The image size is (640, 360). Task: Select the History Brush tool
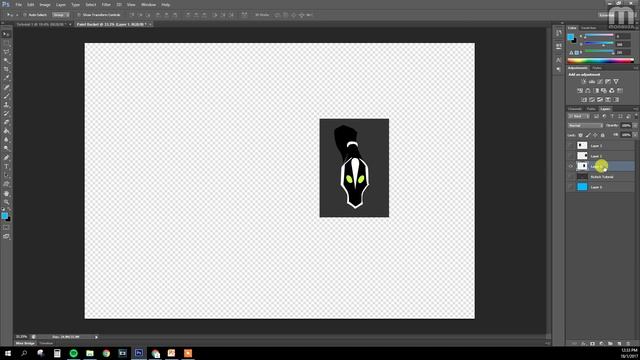[x=6, y=113]
